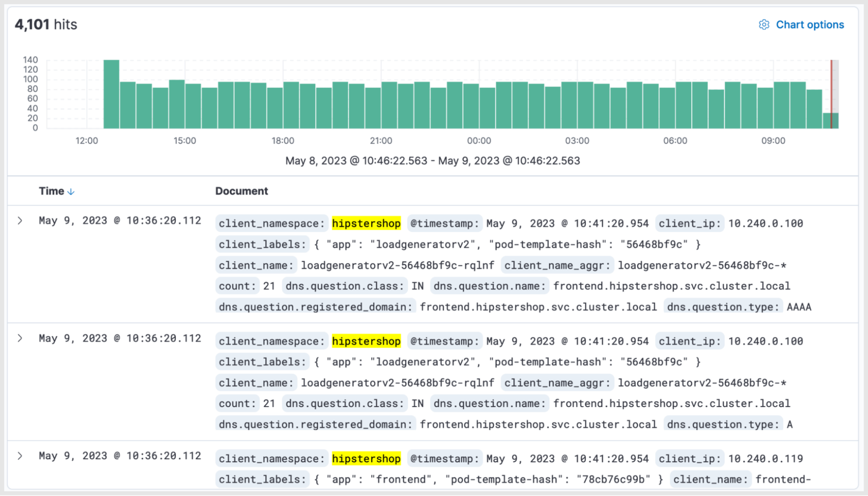Open Chart options
This screenshot has height=496, width=868.
pyautogui.click(x=801, y=25)
